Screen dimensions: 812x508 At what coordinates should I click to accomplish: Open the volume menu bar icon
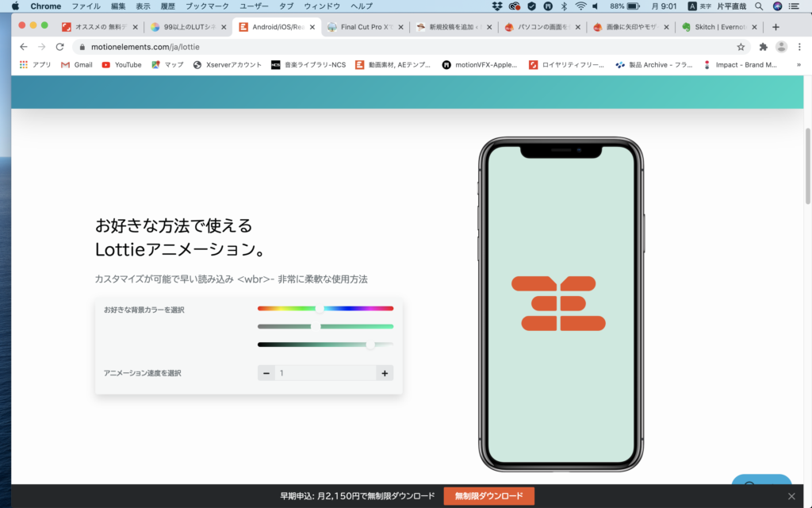point(596,6)
